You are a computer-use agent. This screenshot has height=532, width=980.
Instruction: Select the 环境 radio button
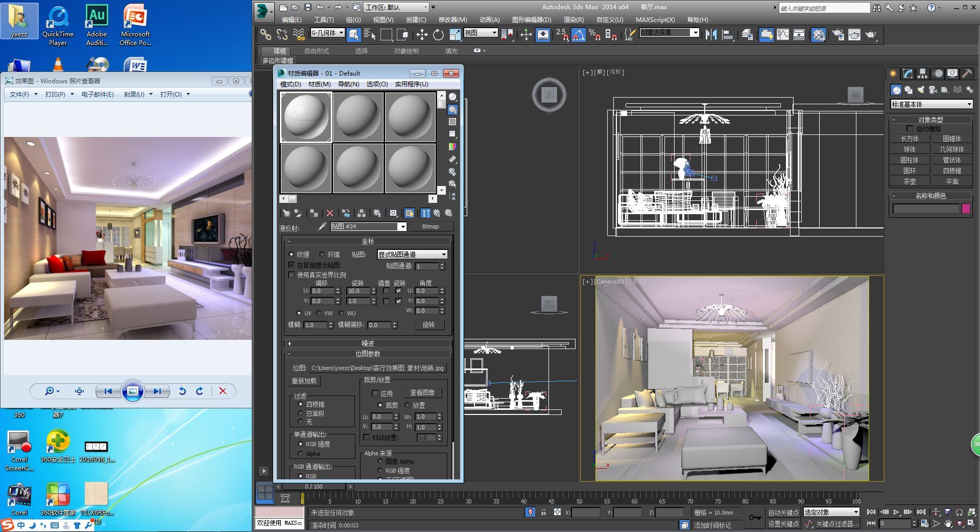click(322, 255)
